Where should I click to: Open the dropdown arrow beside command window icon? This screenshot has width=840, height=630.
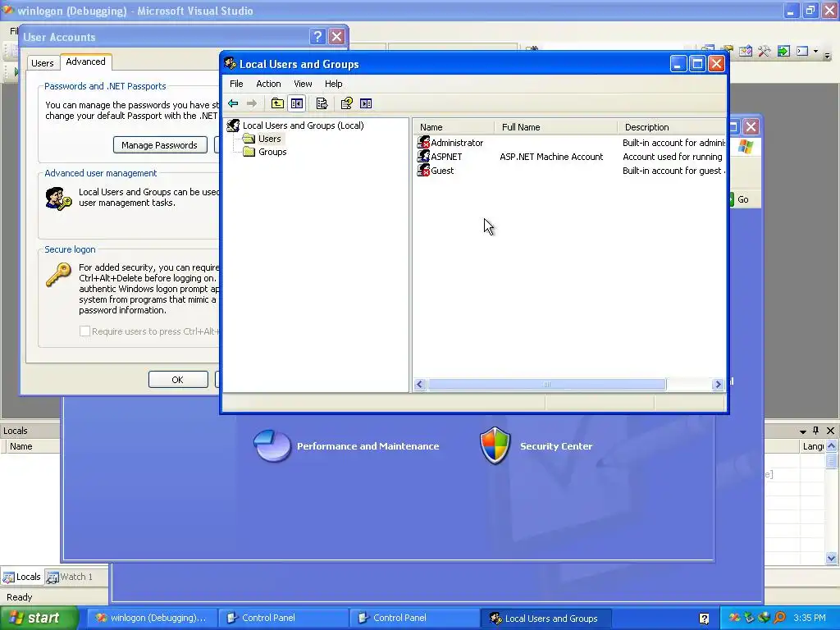coord(815,52)
